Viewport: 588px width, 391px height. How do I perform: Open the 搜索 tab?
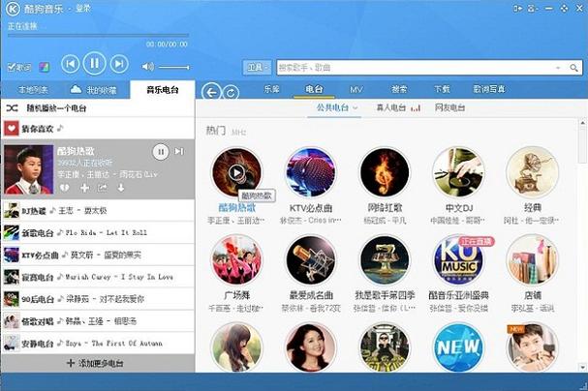[399, 89]
